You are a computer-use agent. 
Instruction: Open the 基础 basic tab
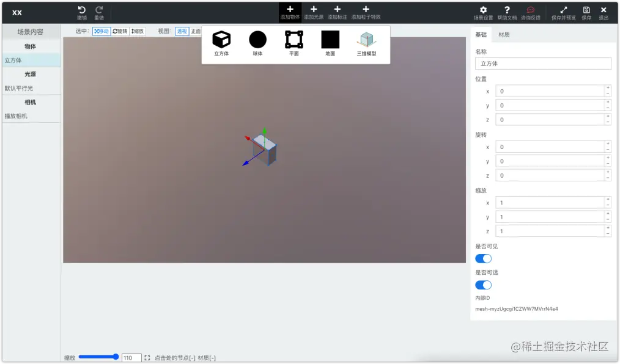[x=481, y=35]
